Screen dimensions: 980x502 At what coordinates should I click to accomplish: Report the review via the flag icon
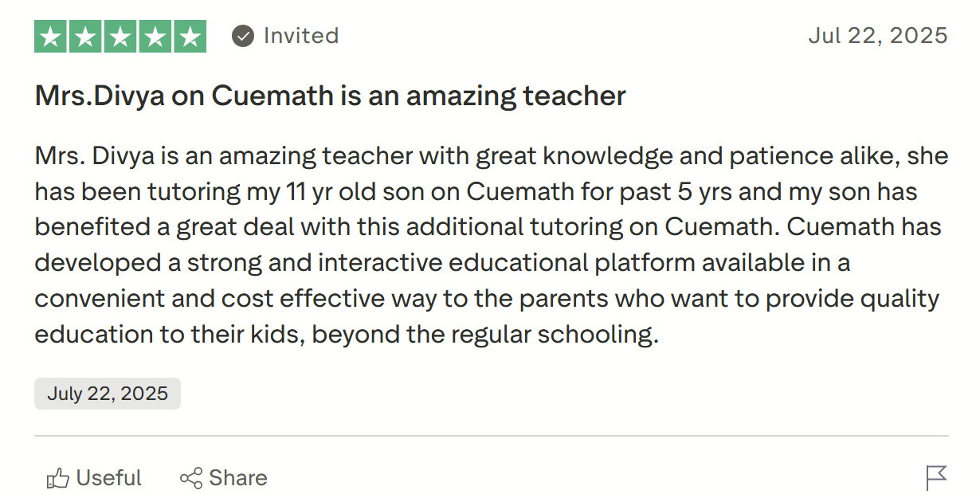coord(938,479)
